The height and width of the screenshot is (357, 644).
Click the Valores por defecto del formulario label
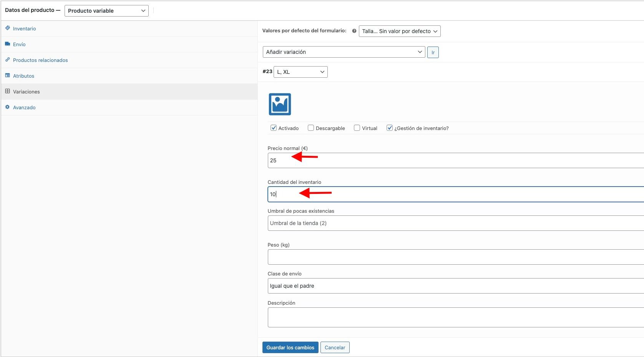[304, 31]
